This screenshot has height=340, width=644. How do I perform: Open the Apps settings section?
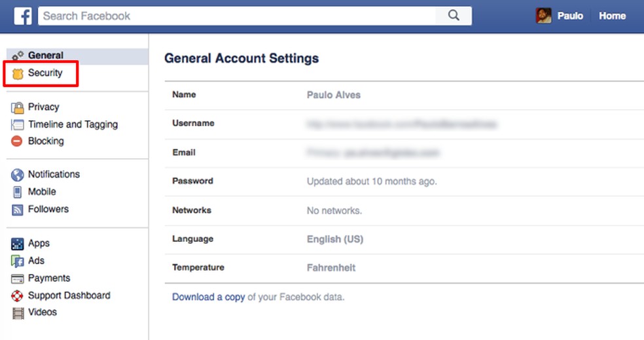(x=39, y=243)
